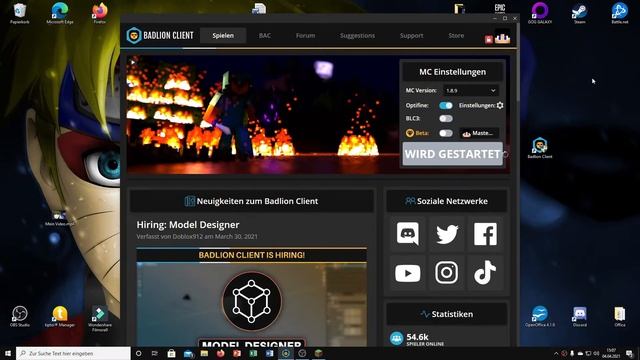Open the YouTube social link

(408, 273)
